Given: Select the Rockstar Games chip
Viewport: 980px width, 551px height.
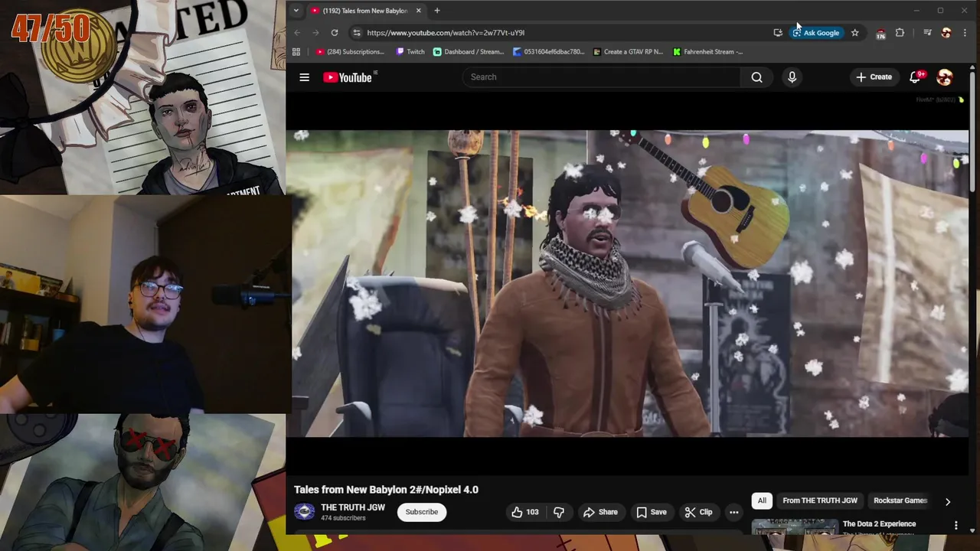Looking at the screenshot, I should coord(900,500).
